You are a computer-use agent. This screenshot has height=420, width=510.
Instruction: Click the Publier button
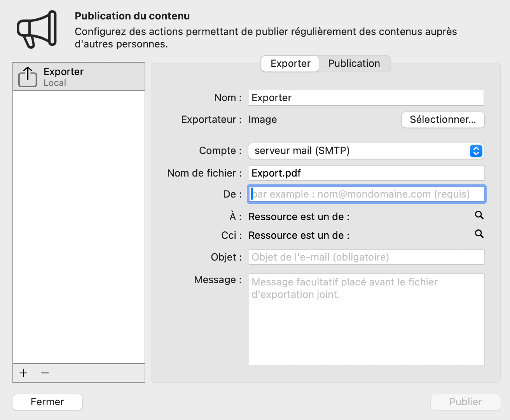pyautogui.click(x=465, y=402)
